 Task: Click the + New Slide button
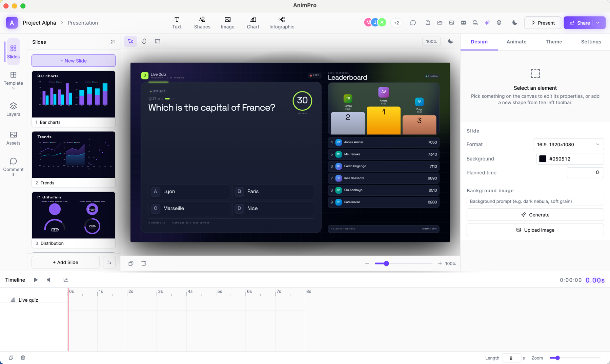pos(74,61)
